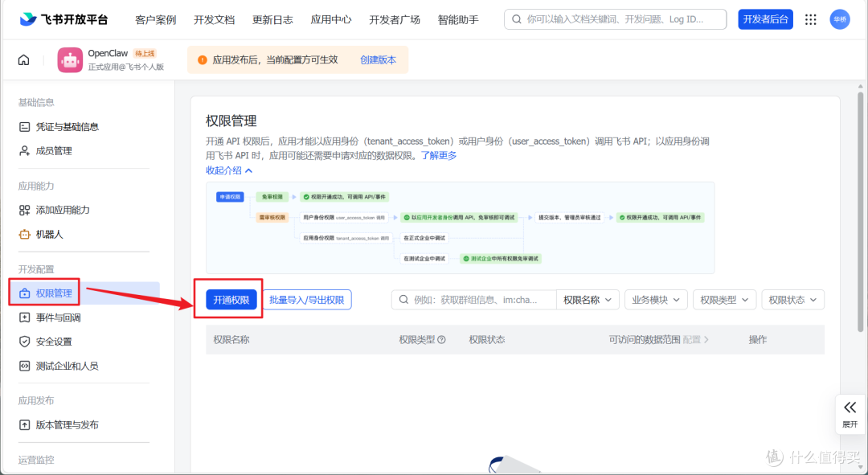Viewport: 868px width, 475px height.
Task: Click the 添加应用能力 grid-plus icon
Action: [24, 210]
